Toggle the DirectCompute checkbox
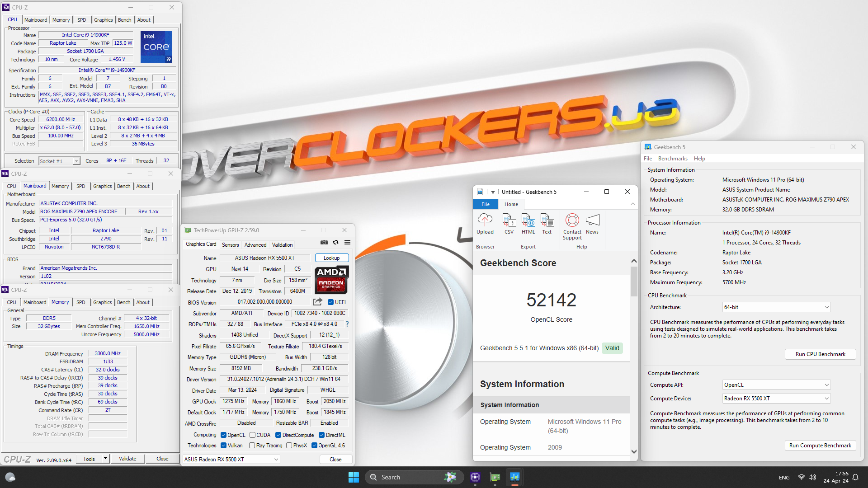868x488 pixels. [x=278, y=435]
